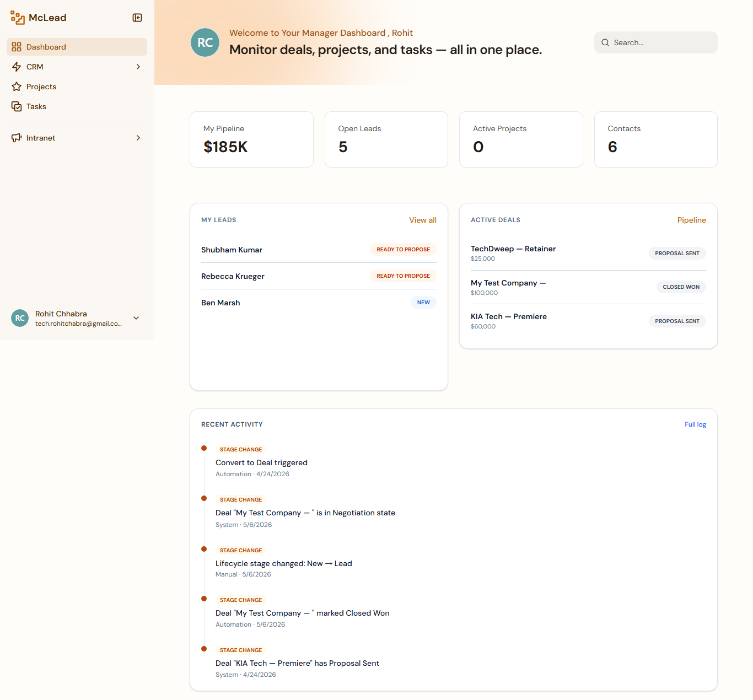
Task: Open the Rohit Chhabra account dropdown
Action: 136,318
